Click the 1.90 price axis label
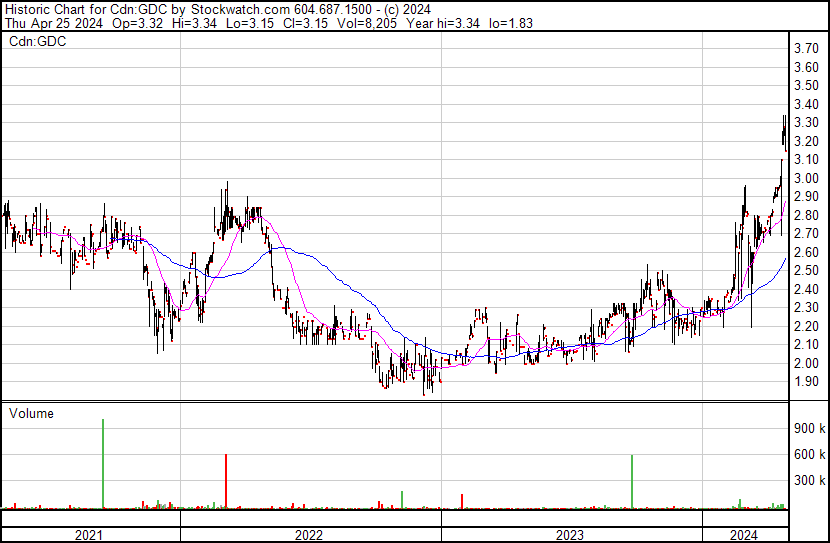 (x=806, y=381)
